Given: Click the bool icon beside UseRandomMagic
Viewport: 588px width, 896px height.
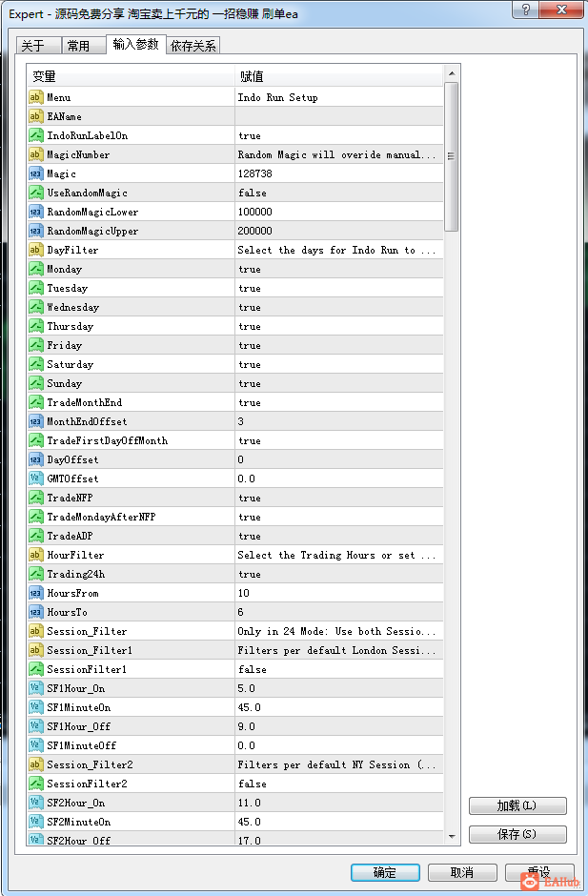Looking at the screenshot, I should coord(35,193).
